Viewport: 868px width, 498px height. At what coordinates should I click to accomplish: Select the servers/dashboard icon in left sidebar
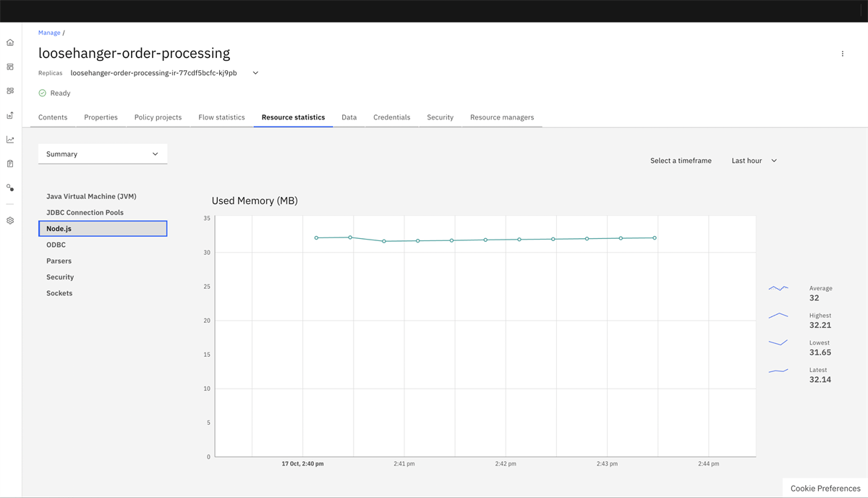(x=9, y=67)
